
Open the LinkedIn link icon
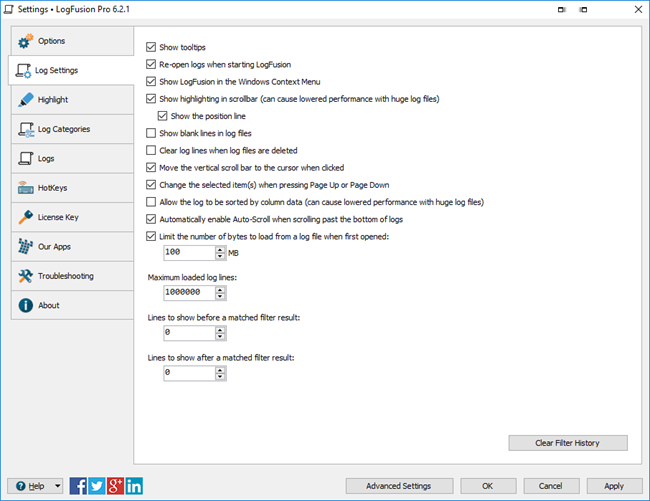(134, 486)
